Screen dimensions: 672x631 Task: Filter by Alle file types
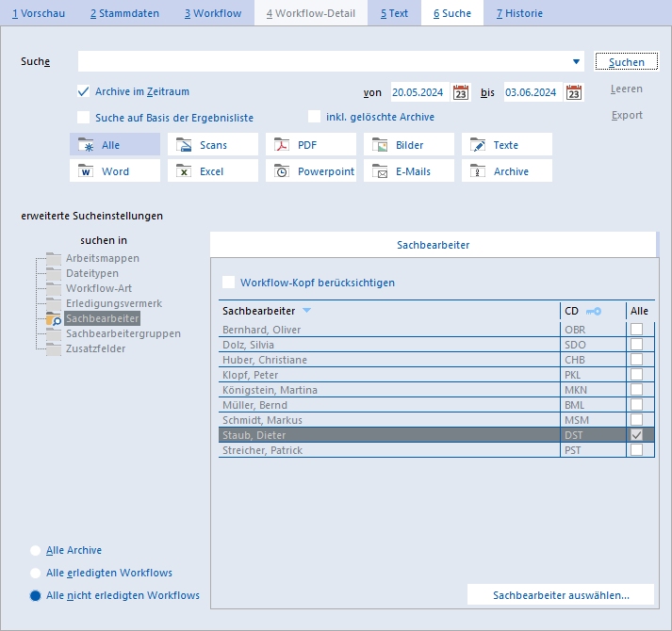pyautogui.click(x=115, y=145)
